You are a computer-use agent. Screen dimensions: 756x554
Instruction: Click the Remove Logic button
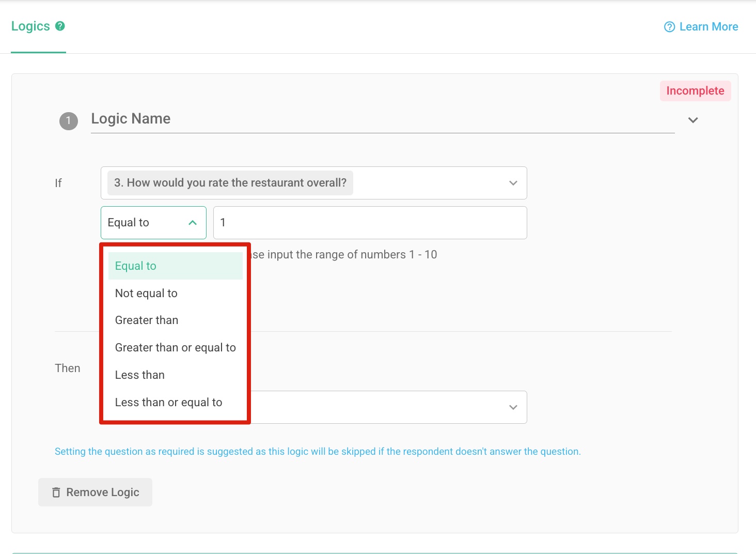pyautogui.click(x=95, y=492)
